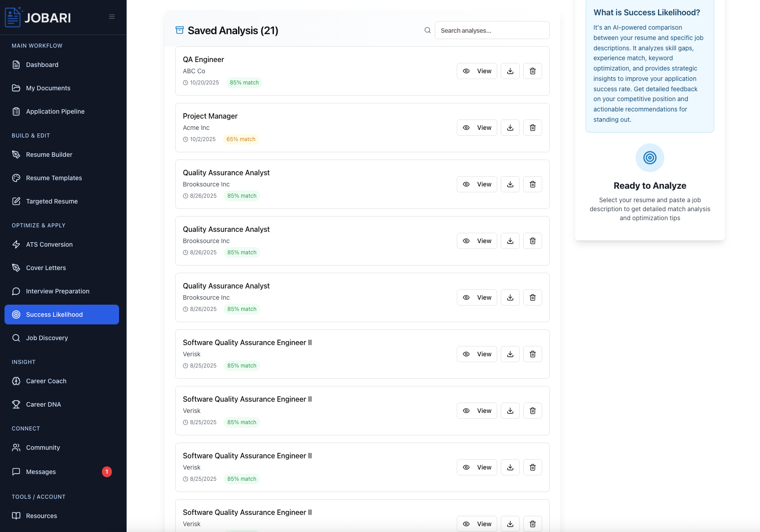
Task: Click the Targeted Resume pencil icon
Action: click(x=16, y=201)
